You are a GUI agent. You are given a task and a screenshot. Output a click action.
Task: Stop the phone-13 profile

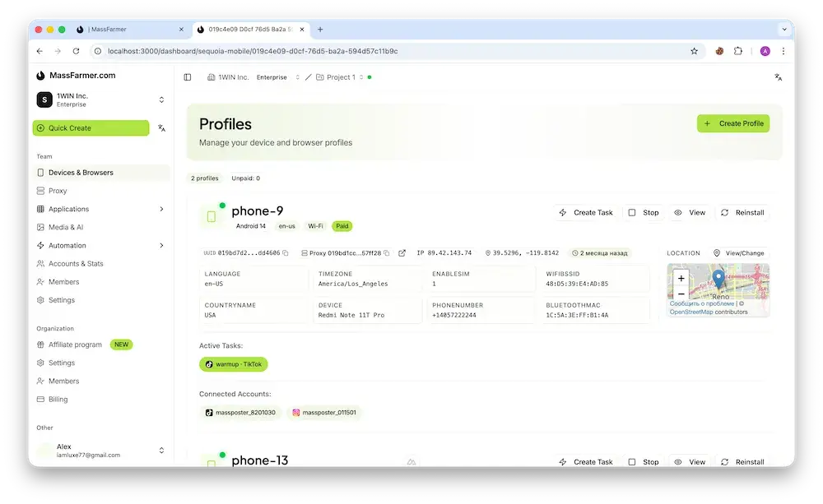click(644, 461)
